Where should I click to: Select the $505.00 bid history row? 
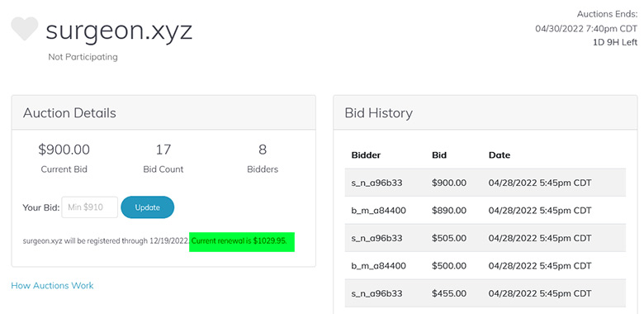(x=485, y=238)
